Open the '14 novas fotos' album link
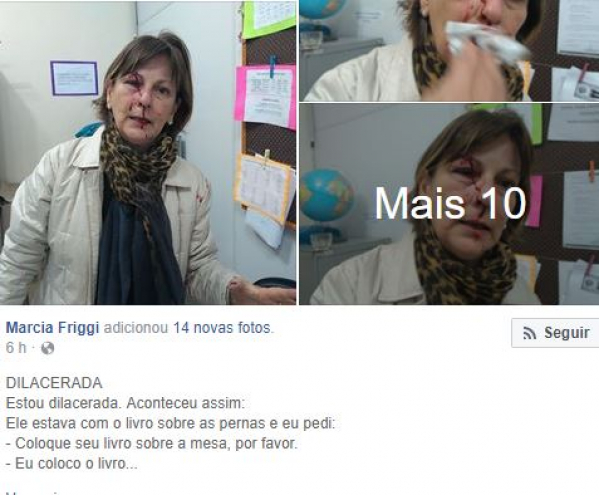Screen dimensions: 599x495 [x=222, y=328]
